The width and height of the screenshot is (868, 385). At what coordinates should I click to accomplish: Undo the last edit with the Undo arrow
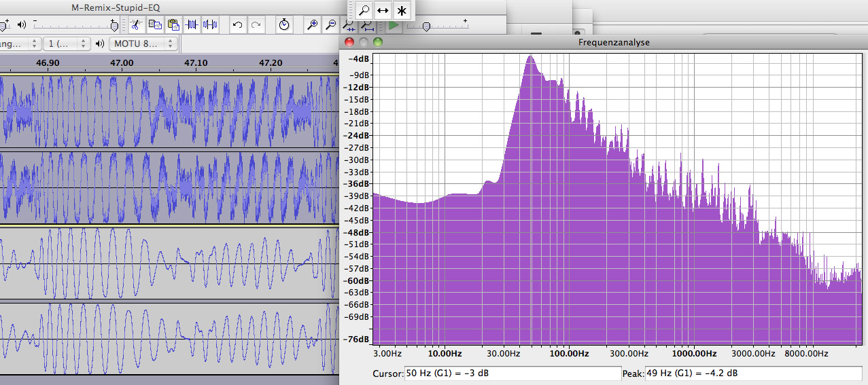[237, 24]
